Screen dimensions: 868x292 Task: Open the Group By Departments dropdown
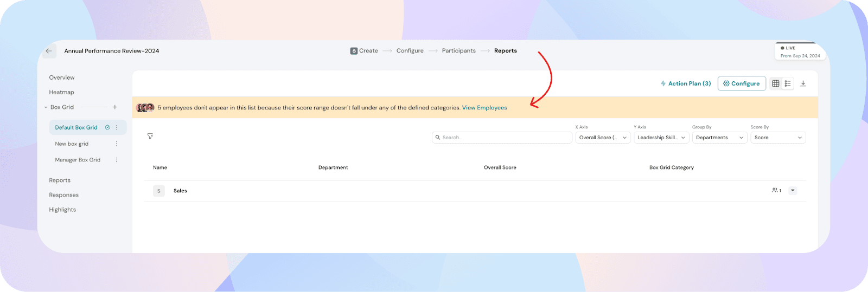(720, 138)
